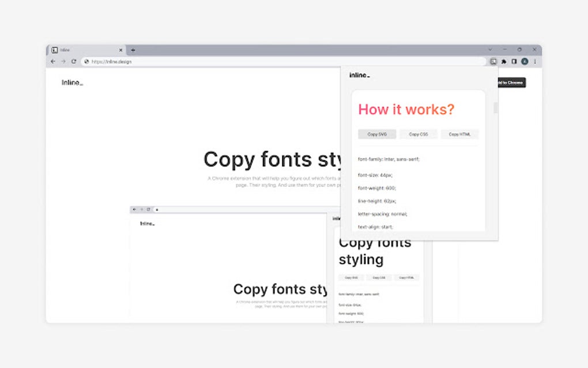Click the profile avatar icon
The width and height of the screenshot is (588, 368).
[525, 62]
